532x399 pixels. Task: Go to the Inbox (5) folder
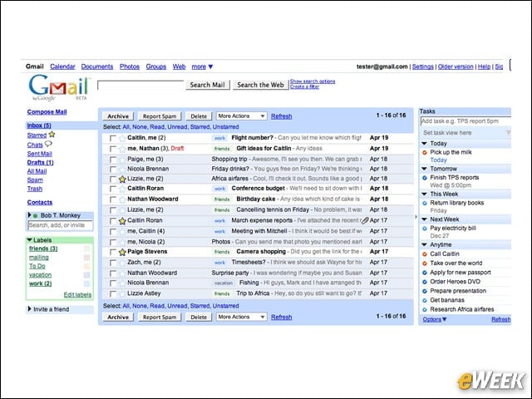[39, 126]
